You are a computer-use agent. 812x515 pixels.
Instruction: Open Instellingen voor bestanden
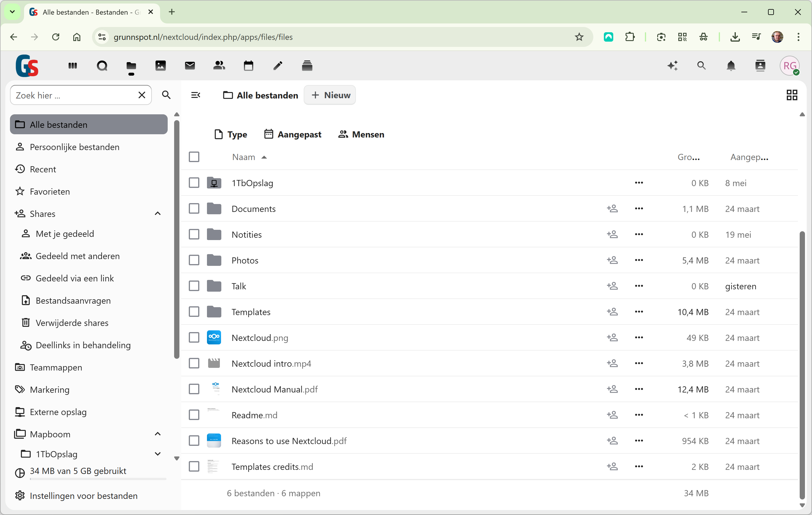83,496
